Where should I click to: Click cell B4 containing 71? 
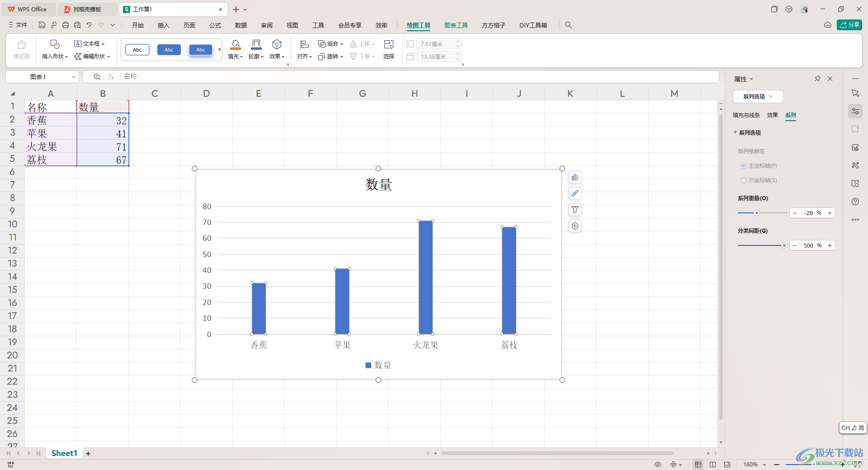click(103, 146)
